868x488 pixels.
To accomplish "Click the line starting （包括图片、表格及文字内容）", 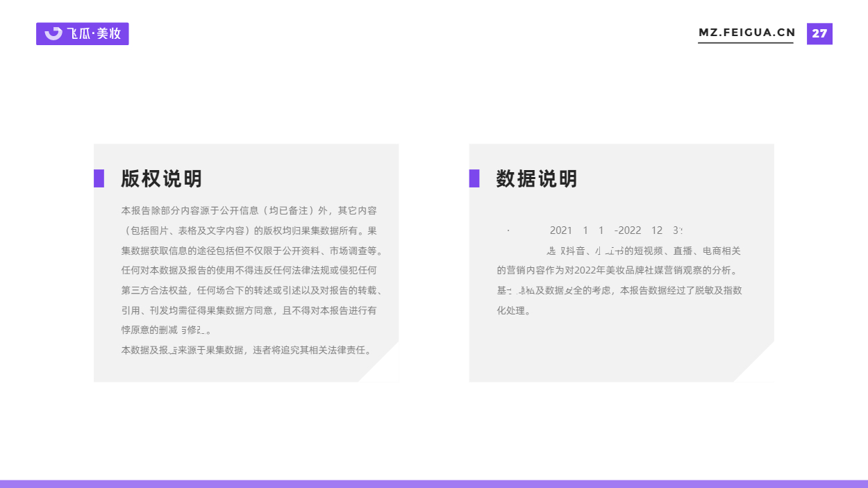I will click(249, 230).
